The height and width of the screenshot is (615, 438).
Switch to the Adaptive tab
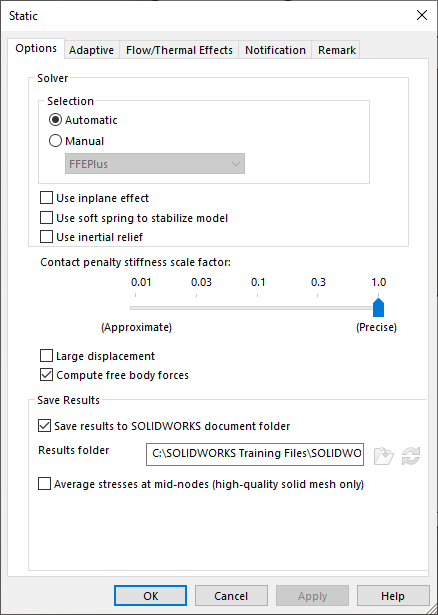click(91, 50)
